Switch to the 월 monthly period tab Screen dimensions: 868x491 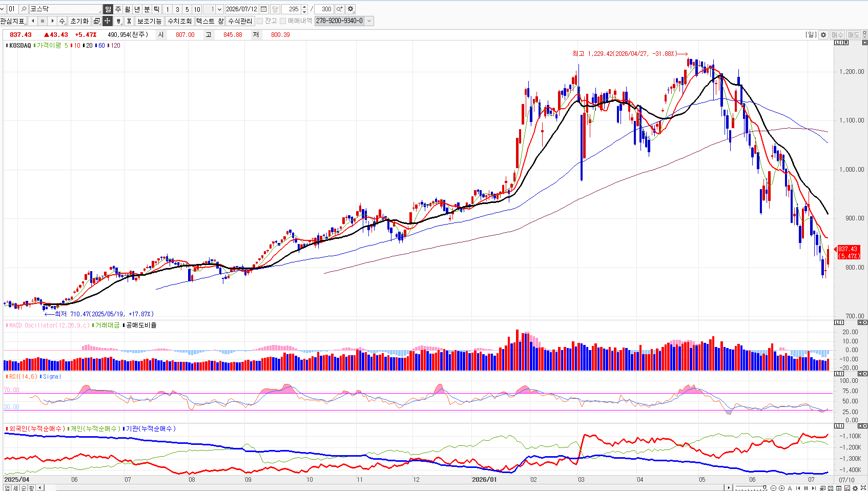tap(127, 9)
